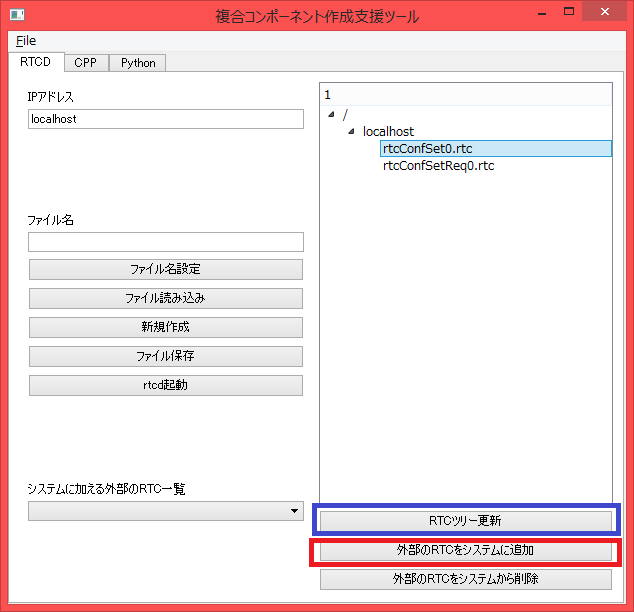
Task: Click the ファイル読み込み button
Action: pyautogui.click(x=166, y=298)
